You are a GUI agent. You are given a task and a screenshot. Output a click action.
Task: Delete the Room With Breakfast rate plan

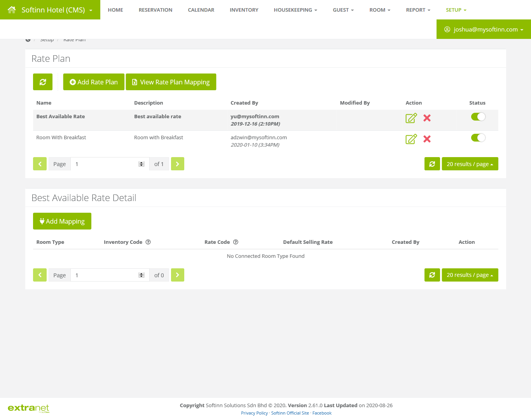coord(427,139)
